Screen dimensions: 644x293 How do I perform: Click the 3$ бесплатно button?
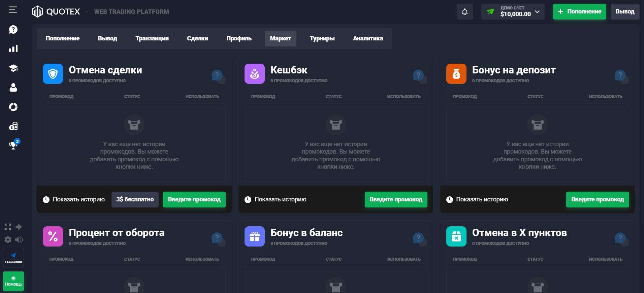point(135,199)
